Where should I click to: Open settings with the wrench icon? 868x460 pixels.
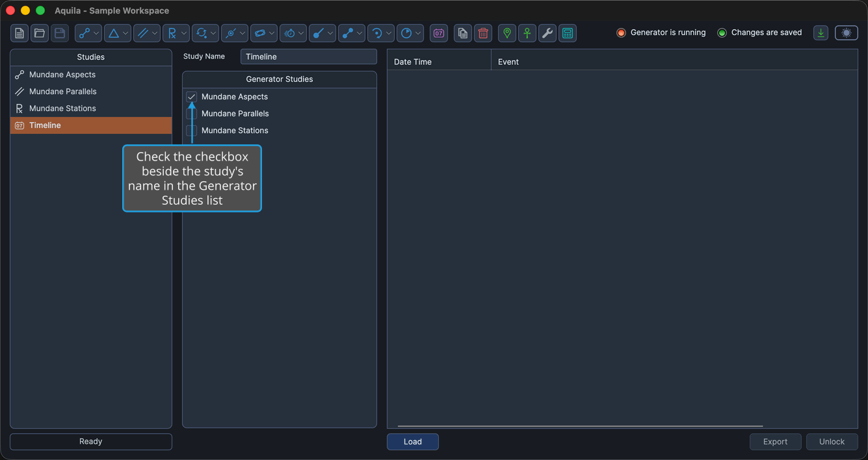[547, 33]
